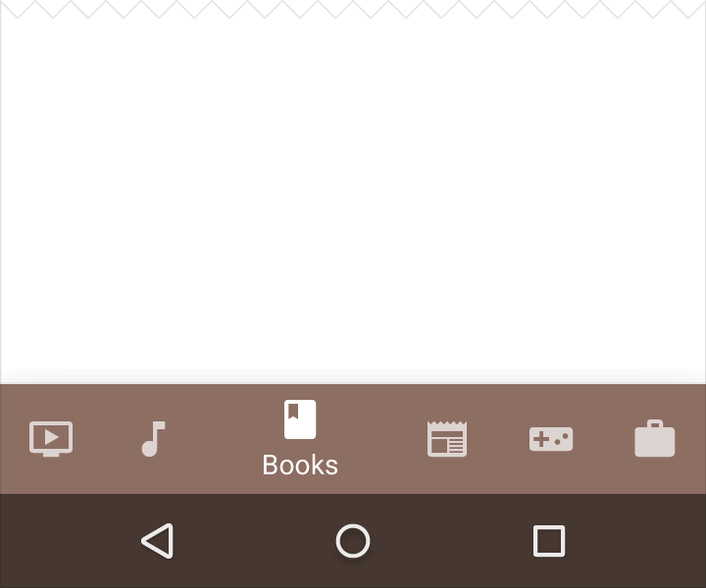The height and width of the screenshot is (588, 706).
Task: Choose the gamepad item in bottom bar
Action: pyautogui.click(x=551, y=439)
